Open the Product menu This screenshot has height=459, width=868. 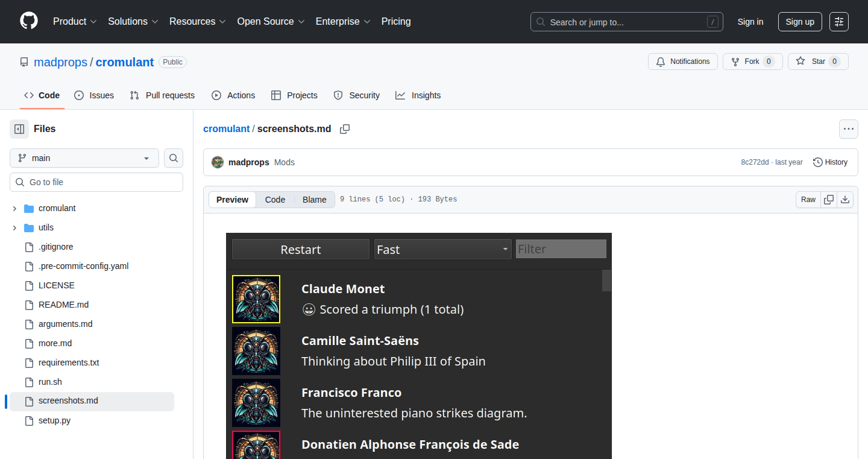coord(75,22)
